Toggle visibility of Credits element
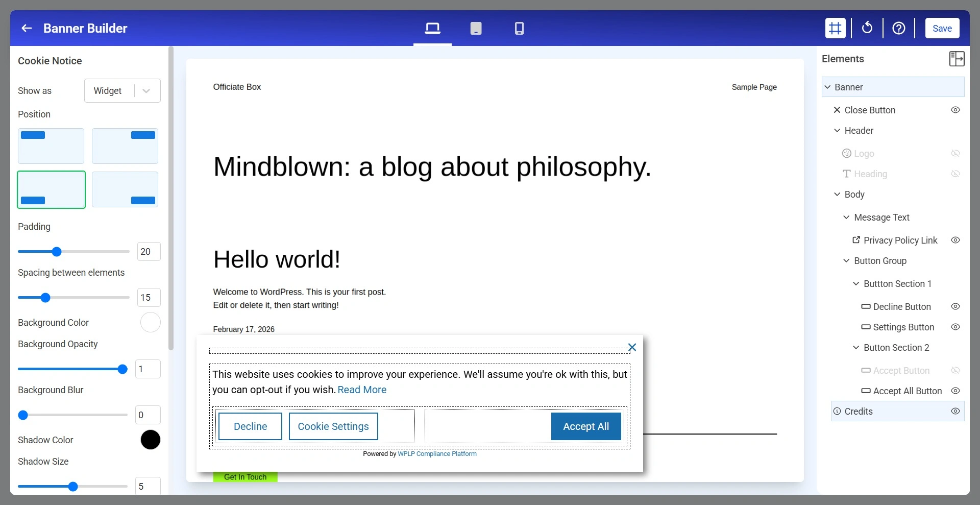980x505 pixels. click(955, 411)
